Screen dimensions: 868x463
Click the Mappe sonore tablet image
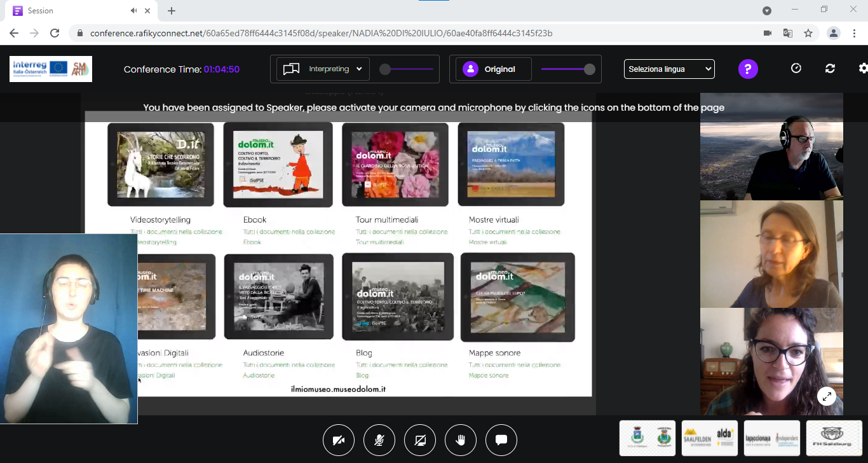(x=517, y=297)
